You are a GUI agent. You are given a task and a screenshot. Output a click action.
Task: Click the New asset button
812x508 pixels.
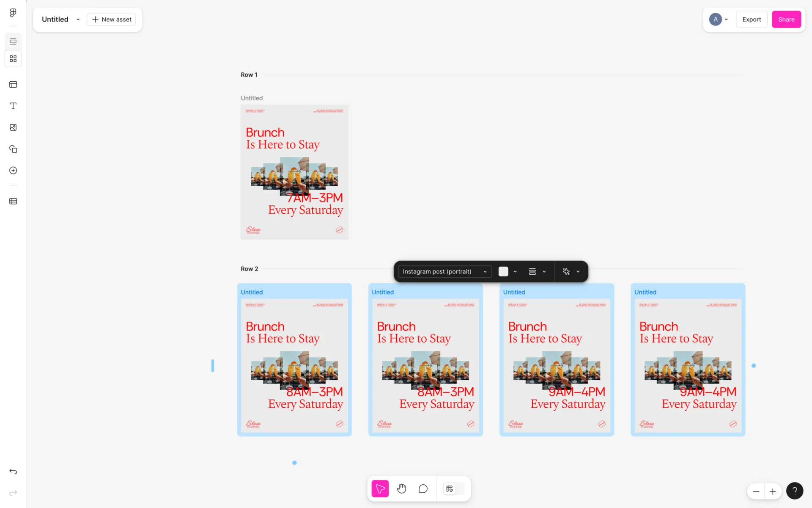point(112,19)
